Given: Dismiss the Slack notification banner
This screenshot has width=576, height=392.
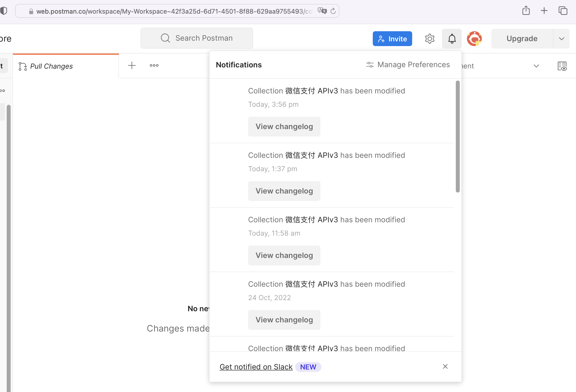Looking at the screenshot, I should [445, 366].
